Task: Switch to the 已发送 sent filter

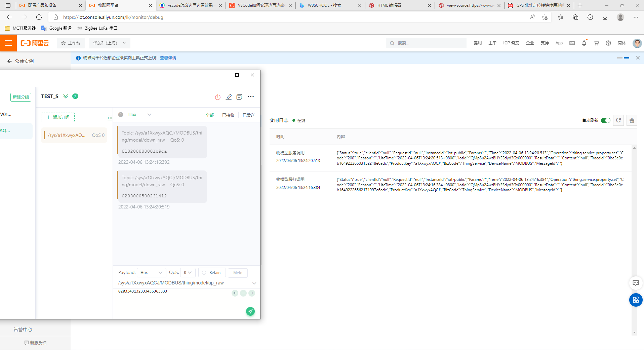Action: (249, 115)
